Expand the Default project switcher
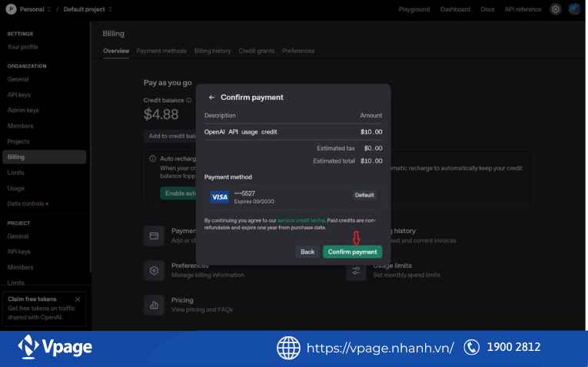This screenshot has height=367, width=588. 88,9
